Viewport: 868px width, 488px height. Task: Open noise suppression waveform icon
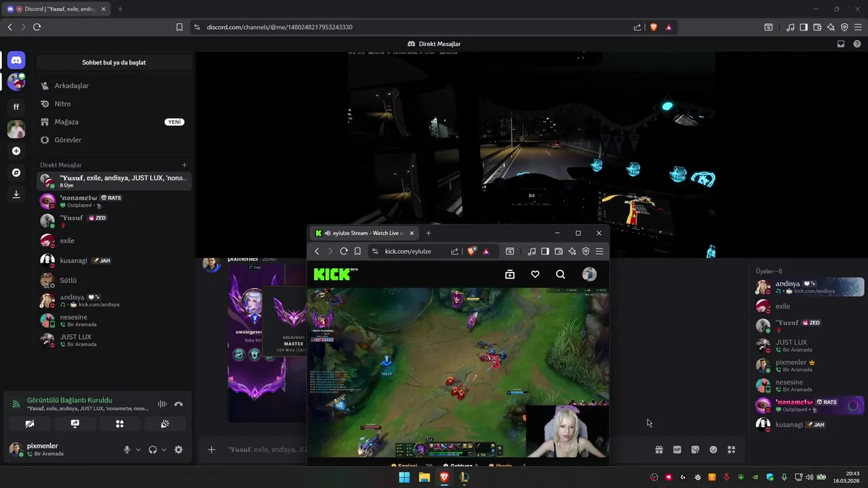click(162, 404)
